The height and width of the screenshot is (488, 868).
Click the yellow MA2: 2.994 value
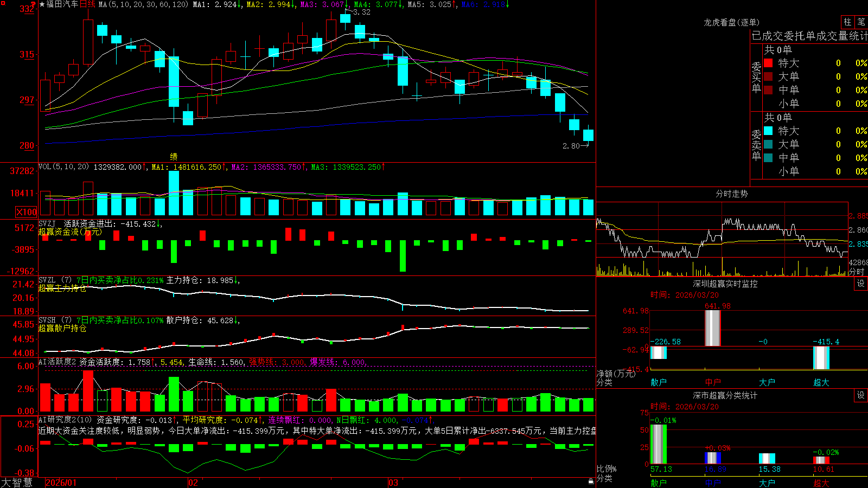(271, 4)
